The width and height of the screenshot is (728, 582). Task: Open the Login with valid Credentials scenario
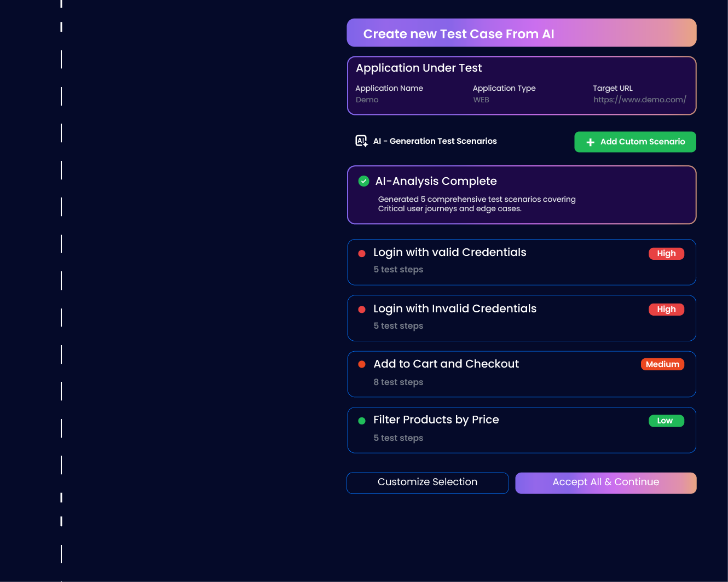(x=522, y=262)
